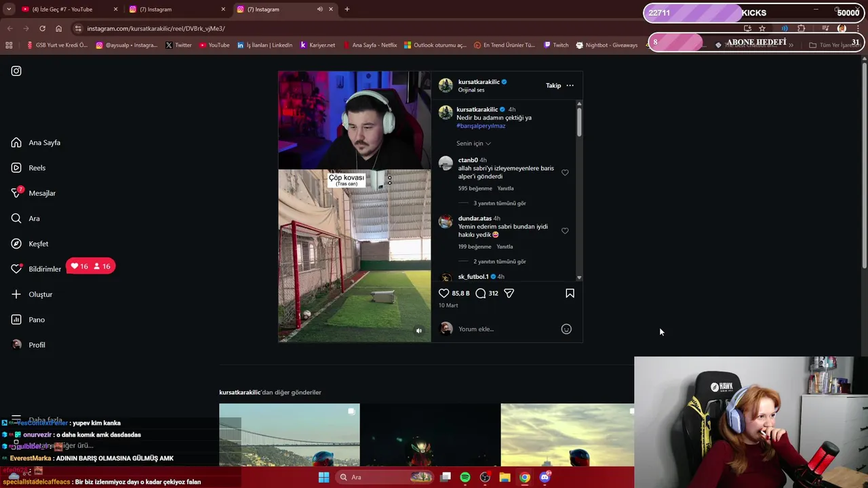Screen dimensions: 868x488
Task: Go to Ana Sayfa home page
Action: point(36,142)
